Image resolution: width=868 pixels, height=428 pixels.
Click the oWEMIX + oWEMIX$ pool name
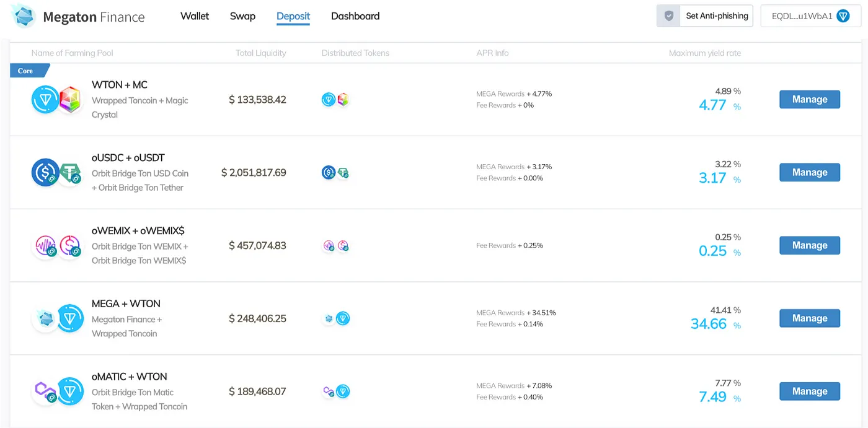tap(138, 231)
